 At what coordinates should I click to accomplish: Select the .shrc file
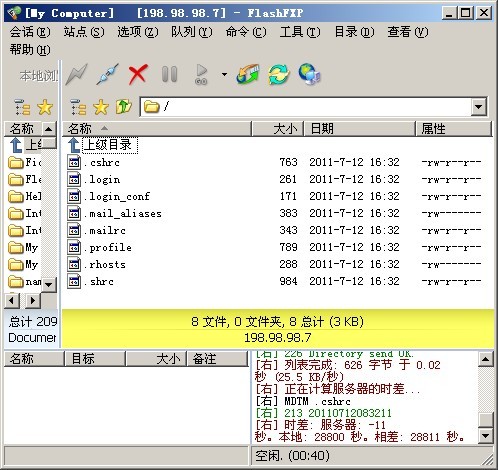point(99,281)
